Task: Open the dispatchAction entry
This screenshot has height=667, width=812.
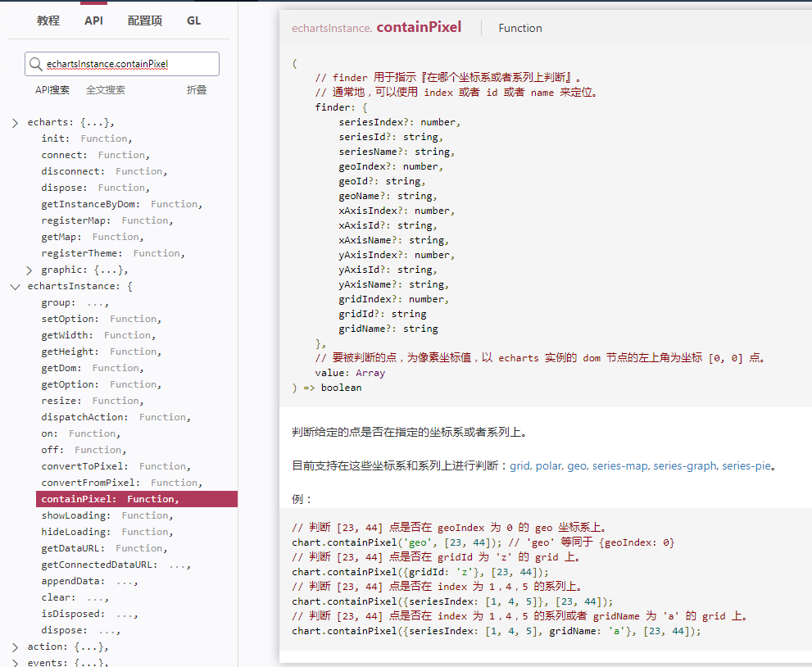Action: (116, 417)
